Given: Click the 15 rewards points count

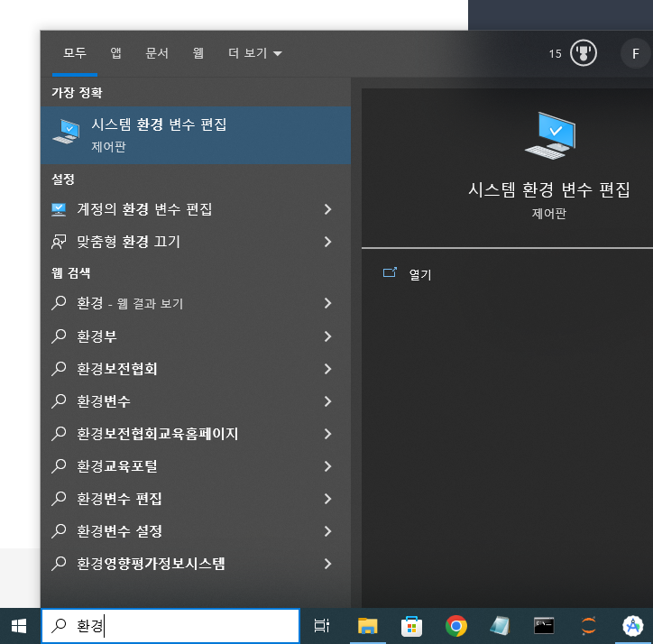Looking at the screenshot, I should click(555, 54).
